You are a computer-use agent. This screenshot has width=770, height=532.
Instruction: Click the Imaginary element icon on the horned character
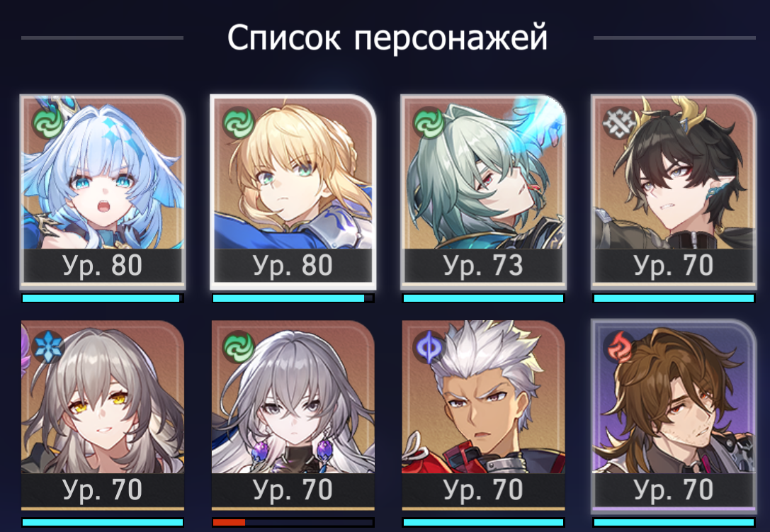click(x=618, y=123)
